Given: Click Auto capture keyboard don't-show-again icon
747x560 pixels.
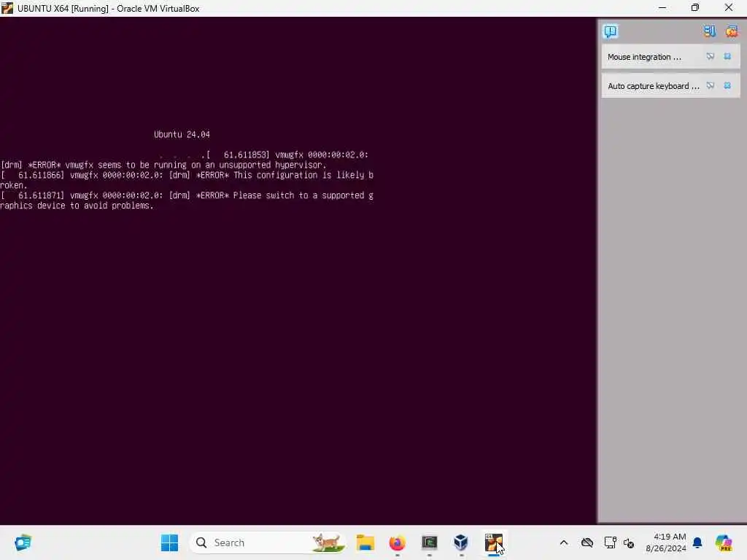Looking at the screenshot, I should coord(711,86).
